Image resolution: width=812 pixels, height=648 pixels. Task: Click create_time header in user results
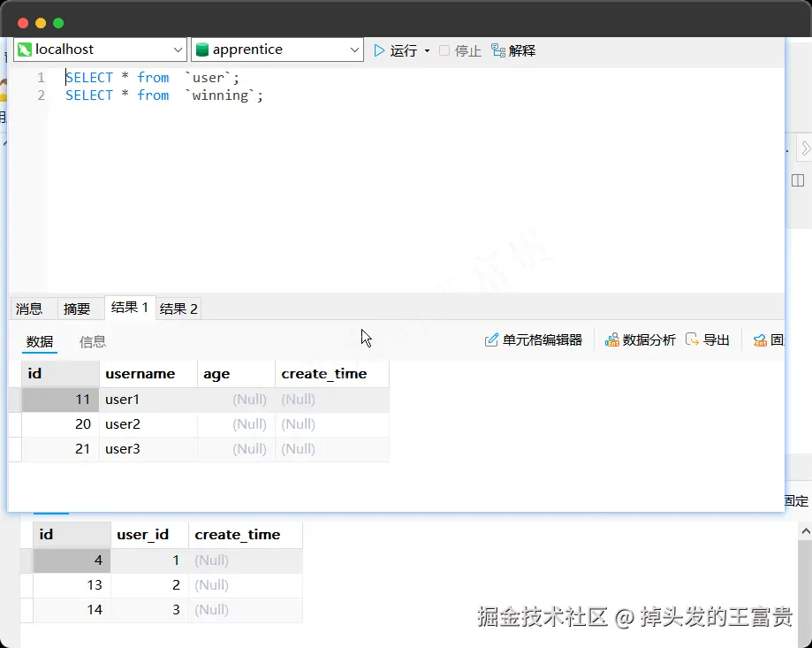click(332, 374)
